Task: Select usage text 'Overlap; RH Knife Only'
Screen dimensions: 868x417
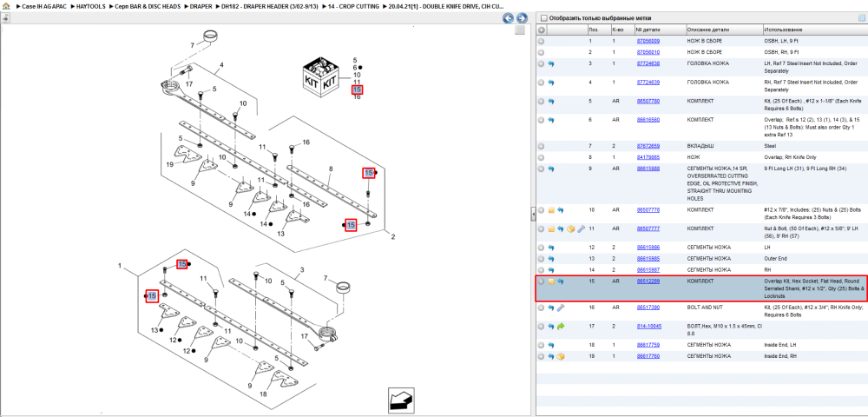Action: point(789,157)
